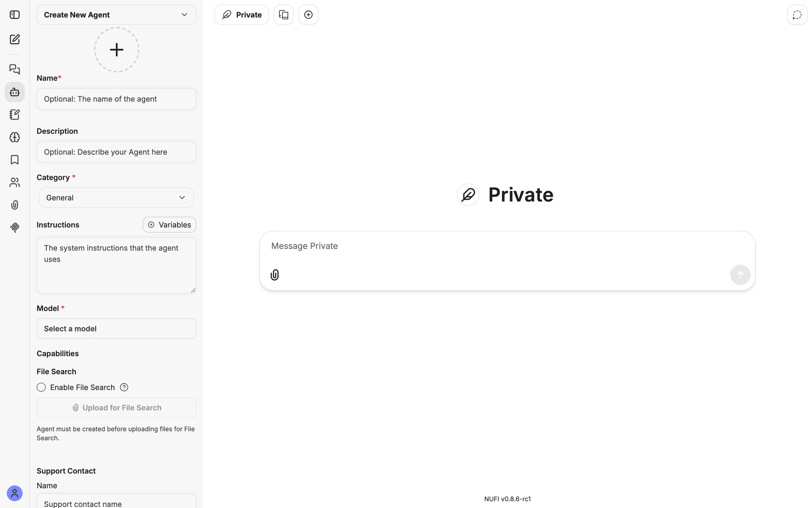Expand the General category dropdown
Image resolution: width=812 pixels, height=508 pixels.
tap(116, 198)
